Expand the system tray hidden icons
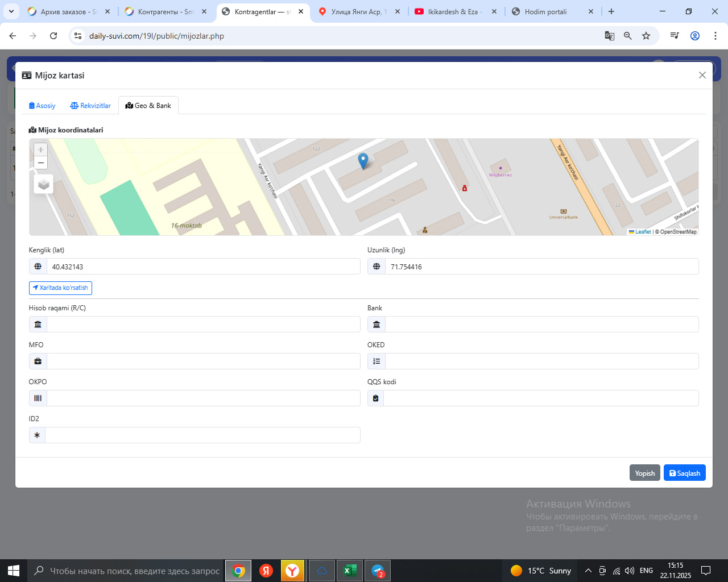The image size is (728, 582). click(x=588, y=571)
